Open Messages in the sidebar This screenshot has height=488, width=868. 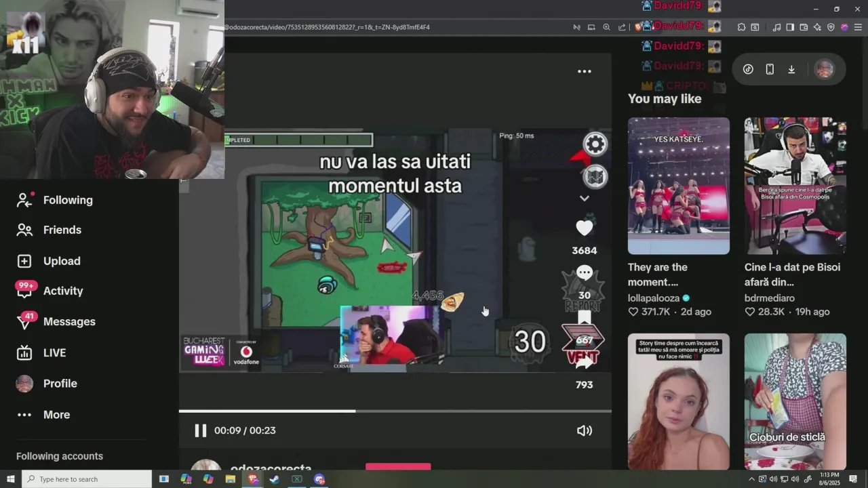69,321
